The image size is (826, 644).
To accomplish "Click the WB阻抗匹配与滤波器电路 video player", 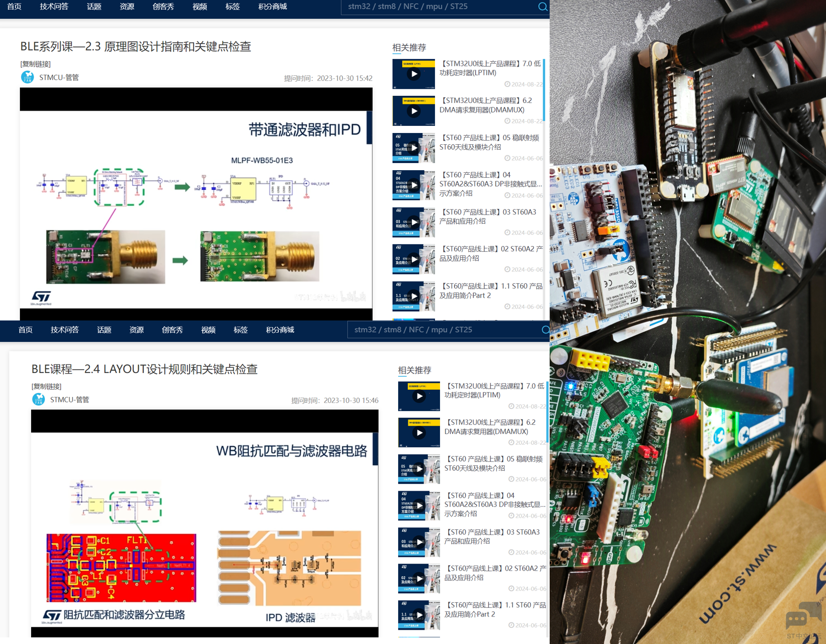I will (x=205, y=523).
